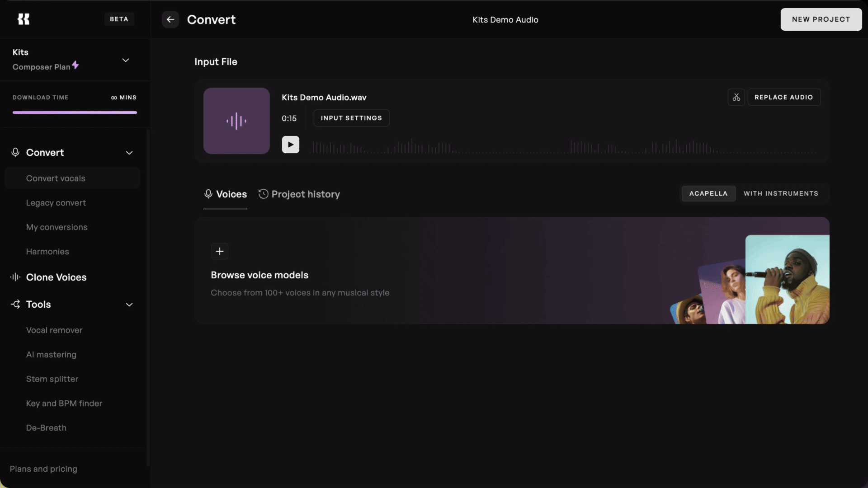Click the Tools sidebar icon
Screen dimensions: 868x488
15,304
